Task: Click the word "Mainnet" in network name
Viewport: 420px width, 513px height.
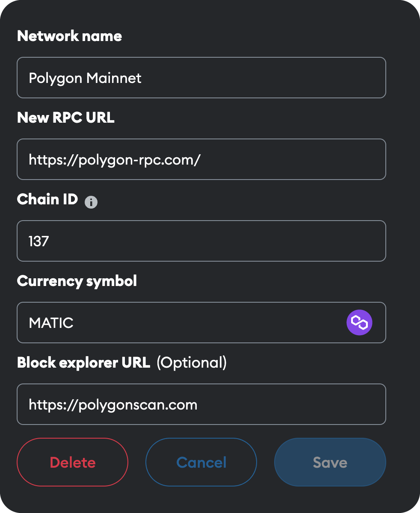Action: [114, 78]
